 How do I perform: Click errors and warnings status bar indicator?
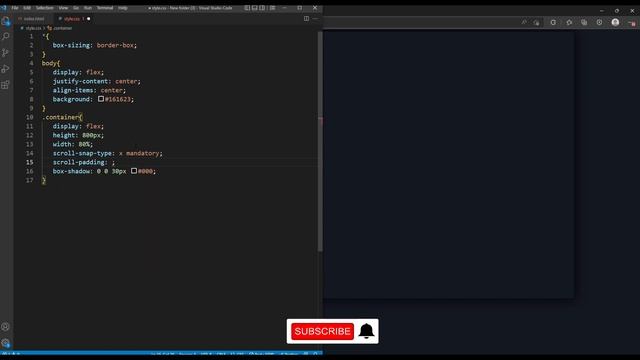(x=11, y=354)
